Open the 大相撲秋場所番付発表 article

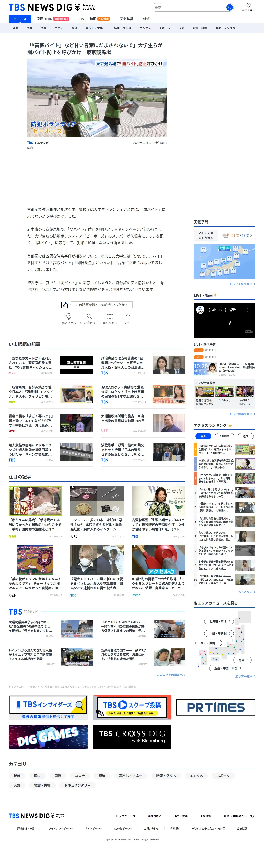pos(143,424)
